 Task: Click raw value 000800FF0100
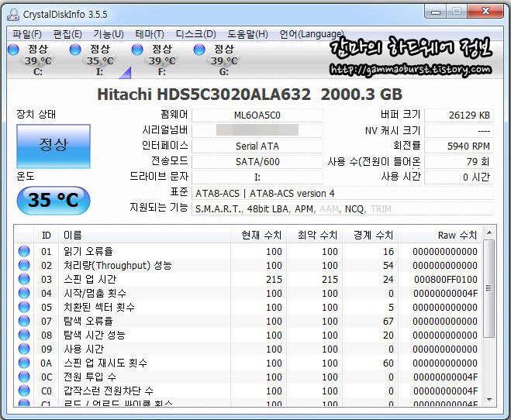(x=446, y=279)
